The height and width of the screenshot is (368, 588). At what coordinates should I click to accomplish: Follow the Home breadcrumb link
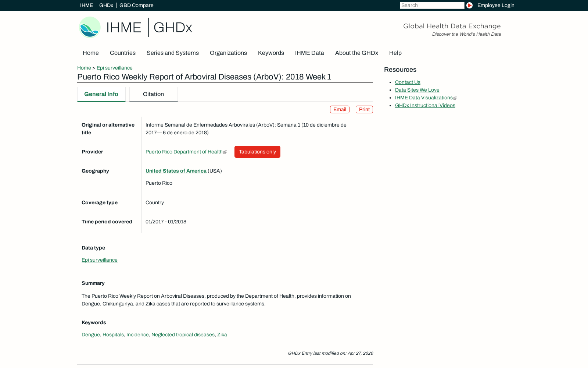[x=84, y=68]
